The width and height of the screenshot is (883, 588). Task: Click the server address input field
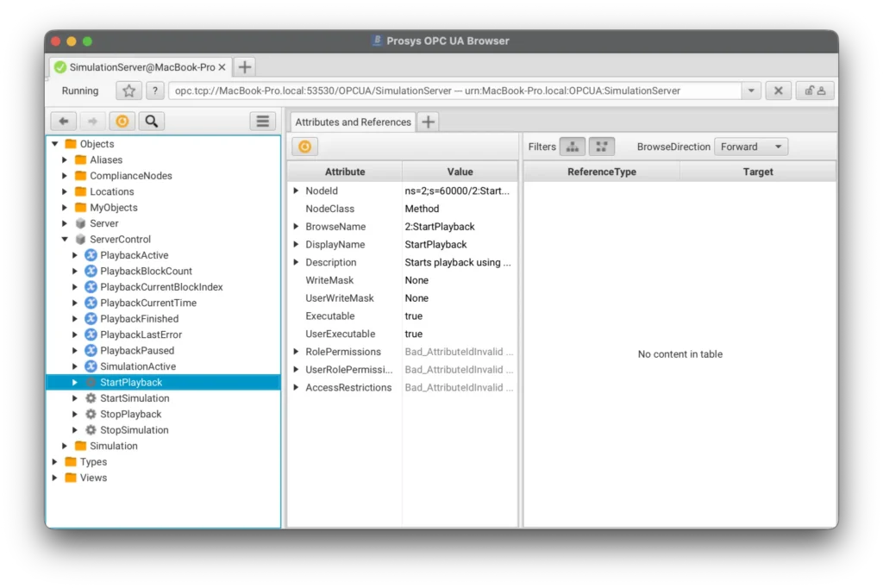pyautogui.click(x=455, y=91)
